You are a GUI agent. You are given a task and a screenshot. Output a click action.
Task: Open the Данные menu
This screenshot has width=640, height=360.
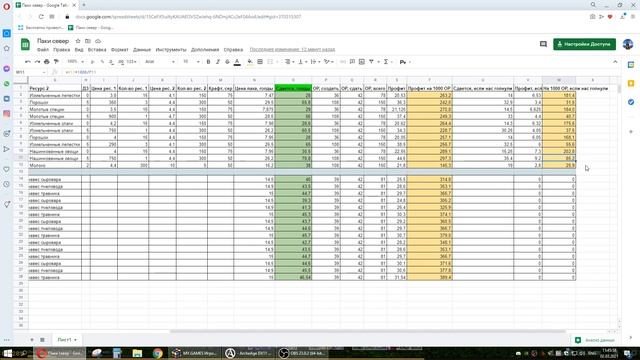click(142, 49)
